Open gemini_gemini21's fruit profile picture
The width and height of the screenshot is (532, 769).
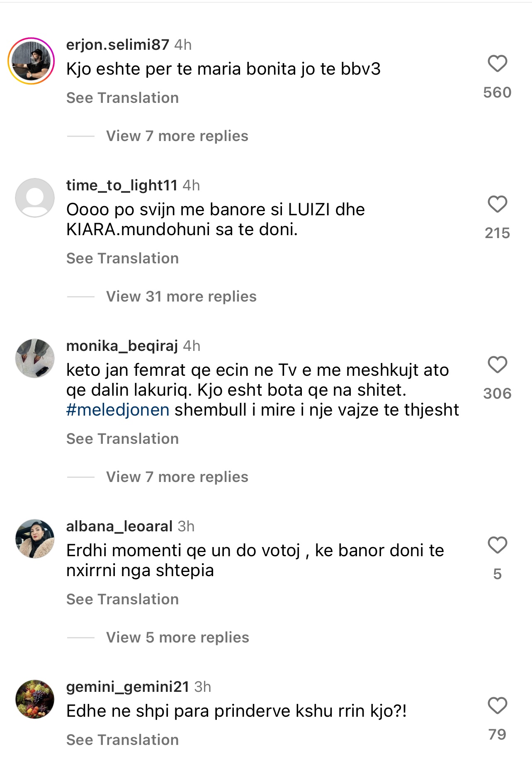[35, 699]
